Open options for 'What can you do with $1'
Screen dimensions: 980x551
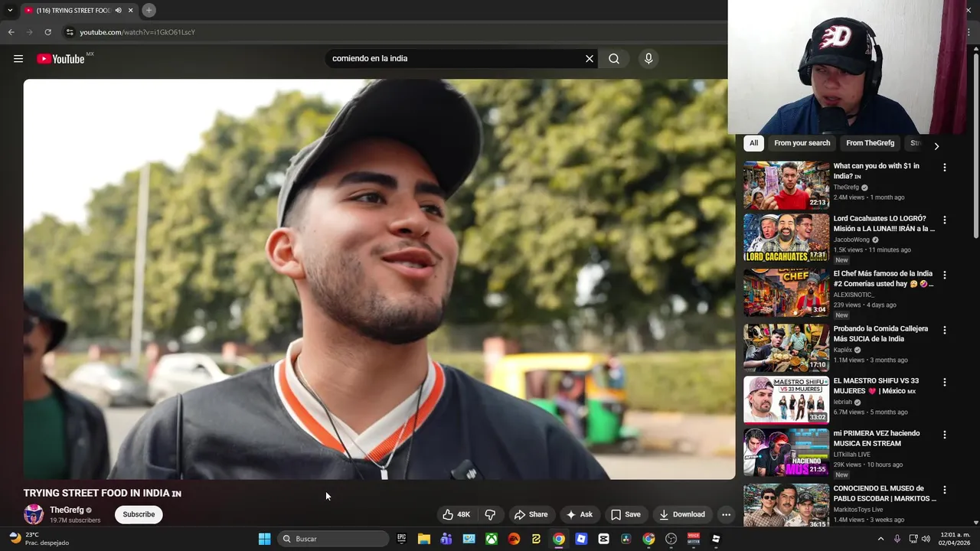(944, 168)
